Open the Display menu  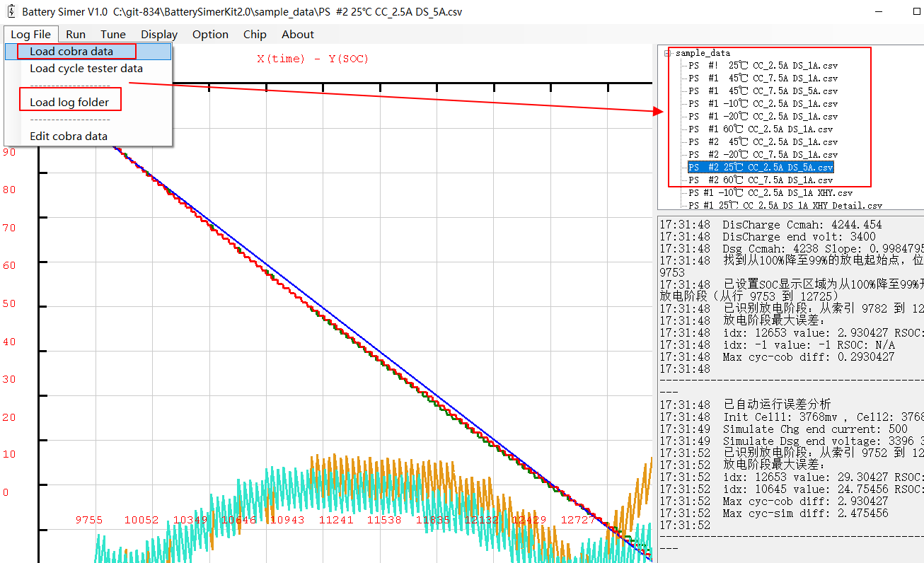pos(159,34)
